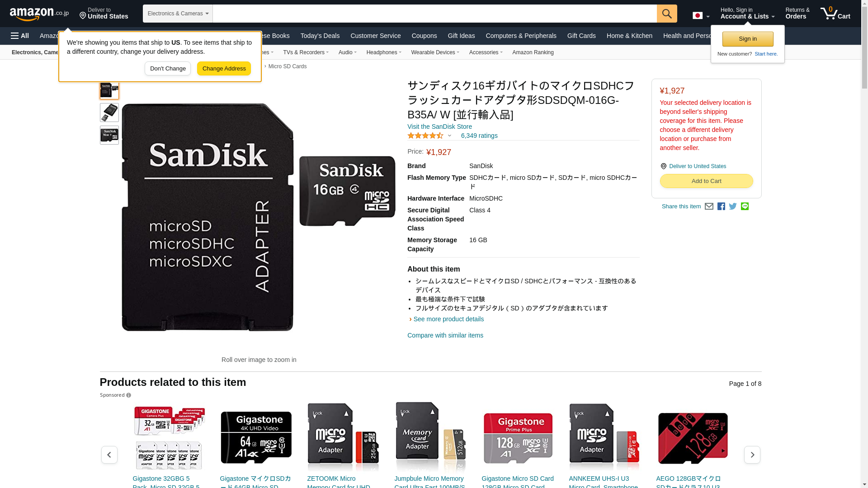868x488 pixels.
Task: Open the Japan flag language selector
Action: 701,15
